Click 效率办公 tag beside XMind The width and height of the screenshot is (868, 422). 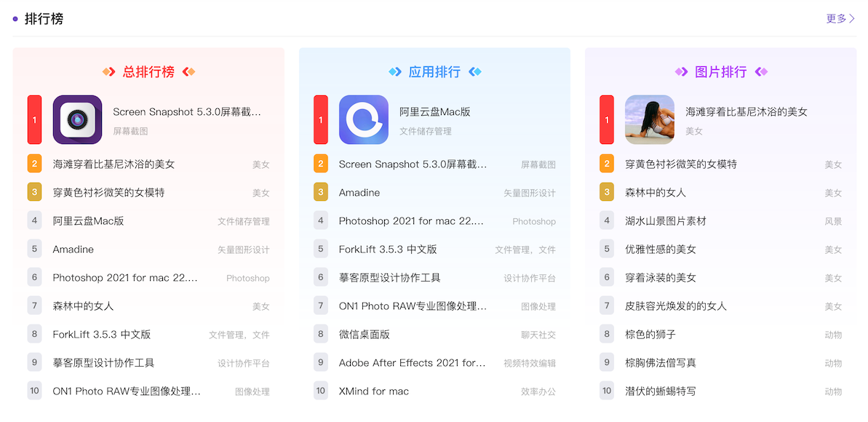click(x=538, y=391)
